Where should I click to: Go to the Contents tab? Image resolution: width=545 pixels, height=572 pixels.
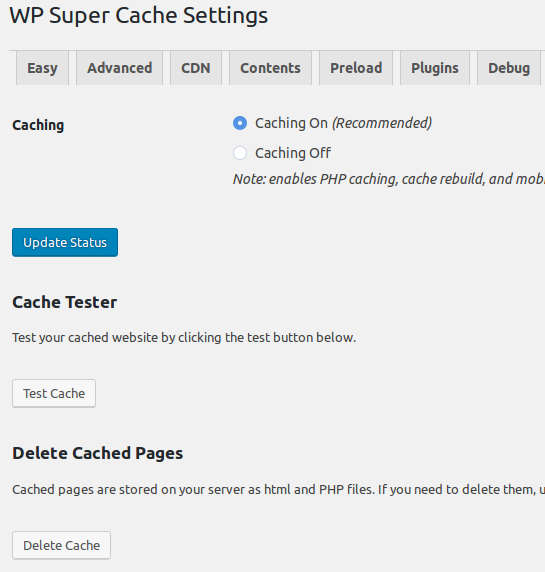270,68
